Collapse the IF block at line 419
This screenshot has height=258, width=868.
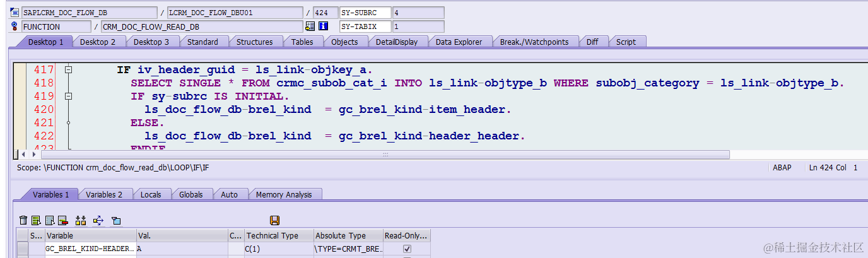(x=68, y=97)
